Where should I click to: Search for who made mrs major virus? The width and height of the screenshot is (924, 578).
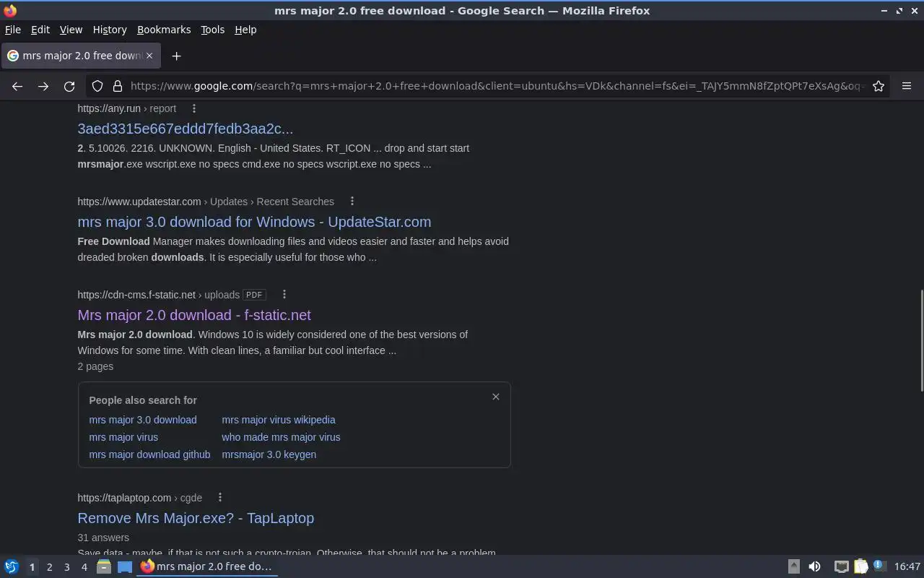pyautogui.click(x=281, y=437)
